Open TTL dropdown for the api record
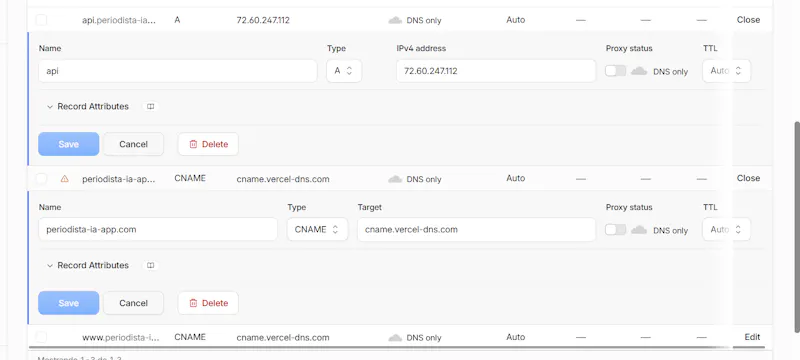The height and width of the screenshot is (360, 800). click(726, 71)
